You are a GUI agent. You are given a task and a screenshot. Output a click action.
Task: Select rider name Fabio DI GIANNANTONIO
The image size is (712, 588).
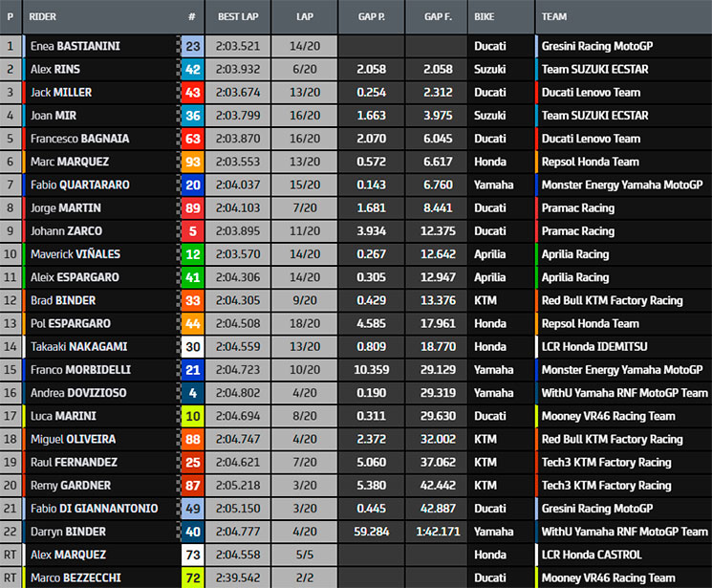tap(94, 509)
